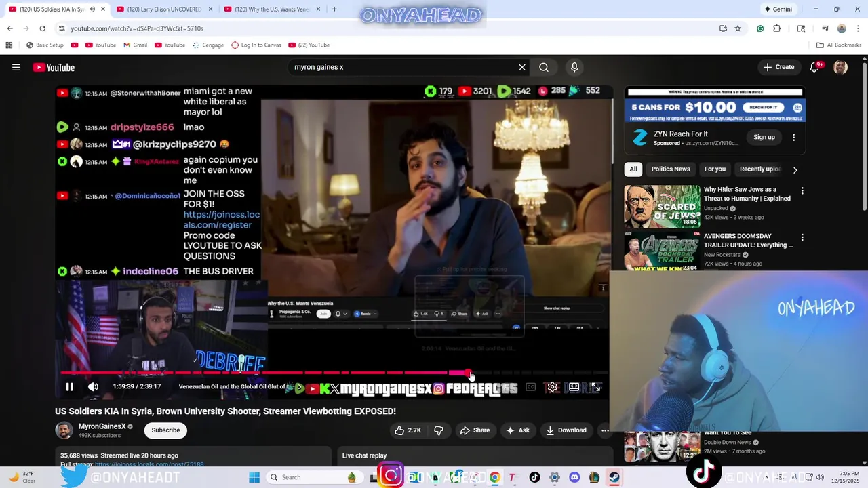The width and height of the screenshot is (868, 488).
Task: Pause the video
Action: (69, 387)
